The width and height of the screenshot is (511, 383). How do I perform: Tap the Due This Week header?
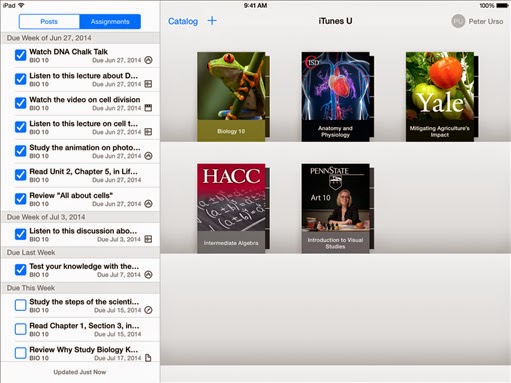pyautogui.click(x=80, y=288)
